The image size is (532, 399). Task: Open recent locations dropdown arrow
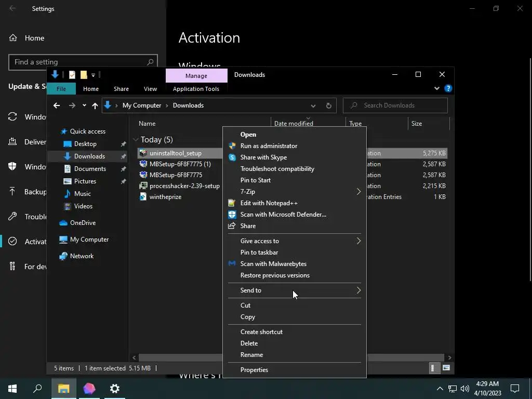[84, 105]
